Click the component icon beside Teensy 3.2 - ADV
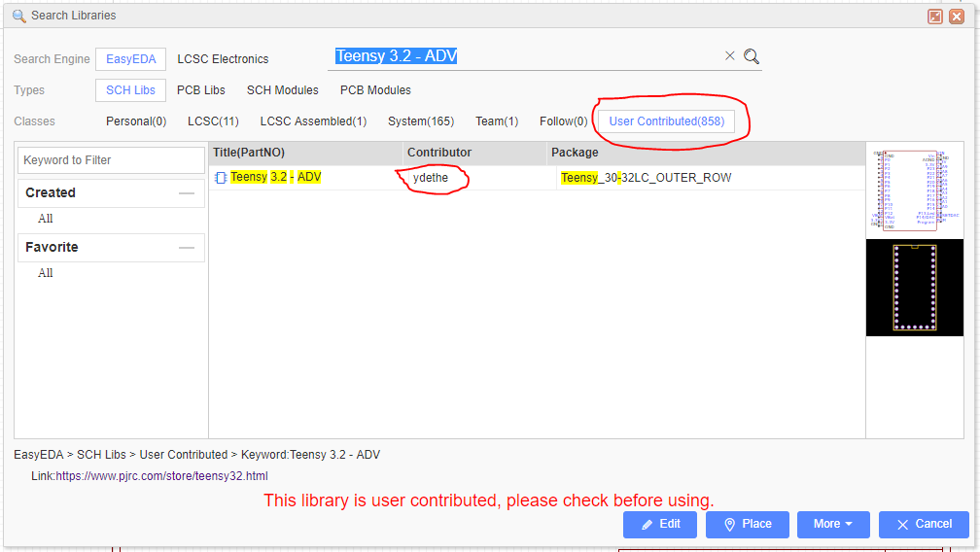Viewport: 980px width, 552px height. click(x=220, y=178)
